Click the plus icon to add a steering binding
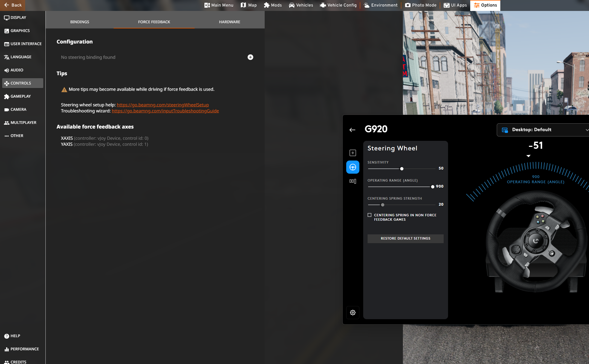This screenshot has width=589, height=364. 250,57
